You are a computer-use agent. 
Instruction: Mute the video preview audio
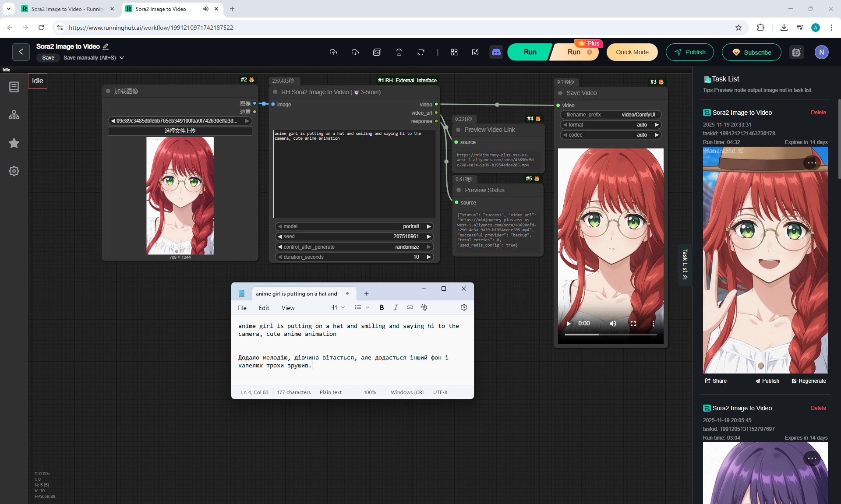click(x=613, y=324)
